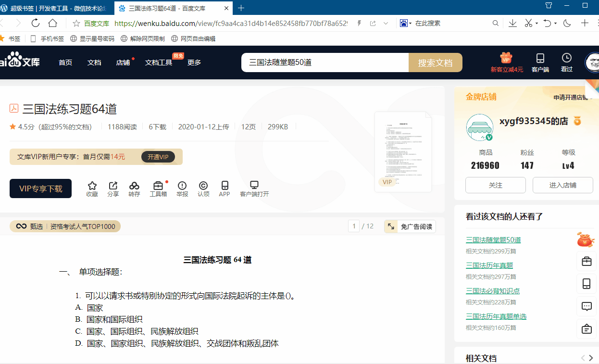Switch to the 文档 menu item
This screenshot has width=599, height=364.
click(x=94, y=62)
